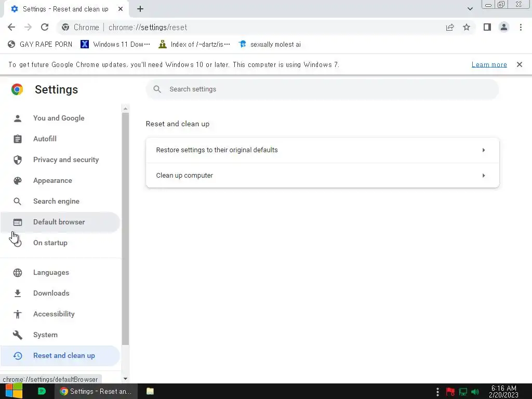Click the wrench icon next to System
Screen dimensions: 532x399
pos(18,335)
